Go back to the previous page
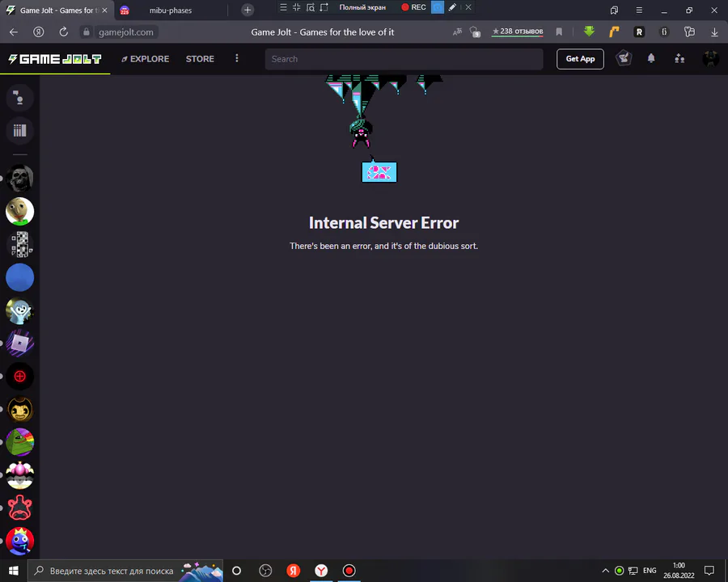 pos(14,32)
